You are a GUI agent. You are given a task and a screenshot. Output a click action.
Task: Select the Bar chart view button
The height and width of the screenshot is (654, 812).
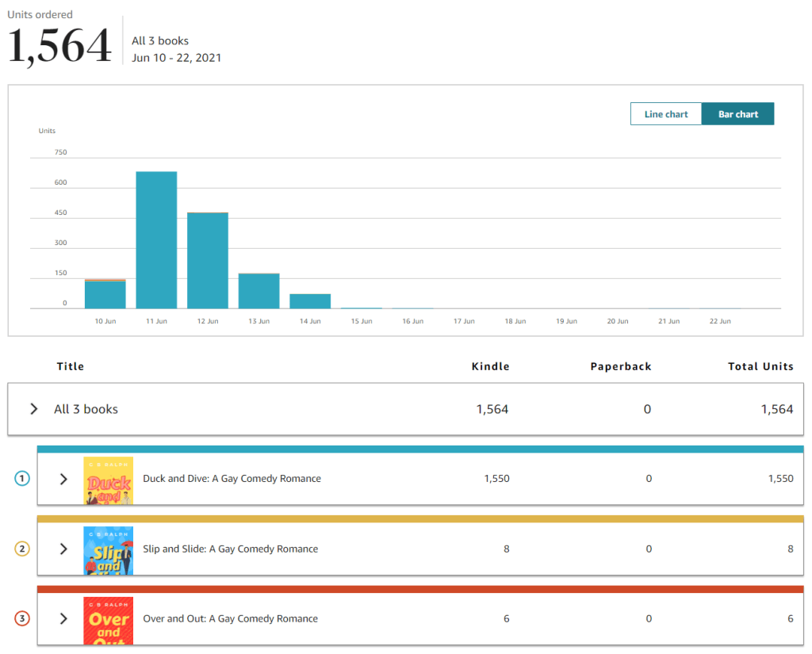click(737, 114)
